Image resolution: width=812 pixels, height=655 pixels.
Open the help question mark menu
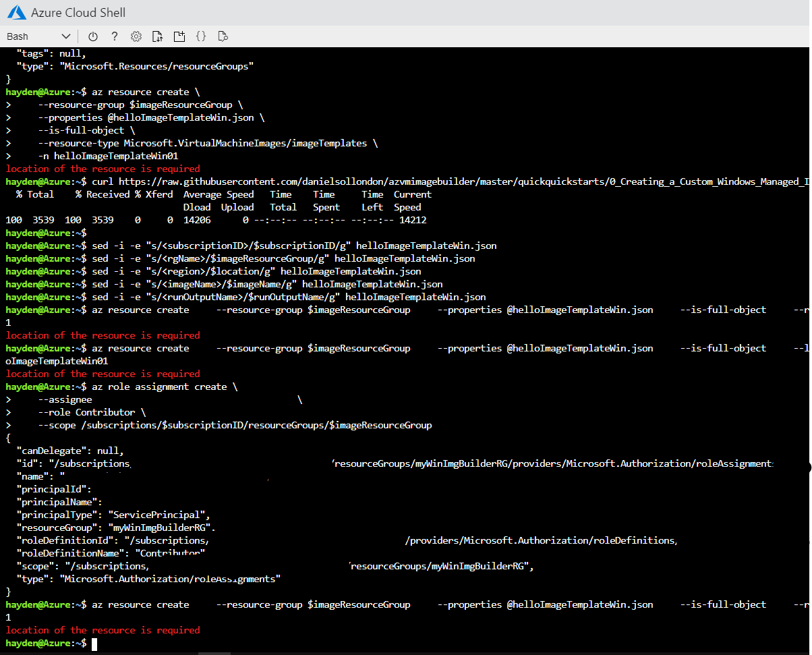click(x=115, y=36)
